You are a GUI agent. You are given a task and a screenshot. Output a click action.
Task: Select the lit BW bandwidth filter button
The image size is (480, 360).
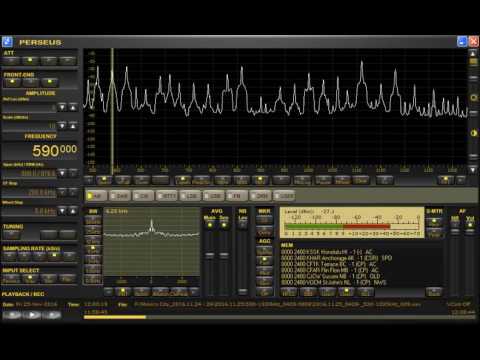[x=93, y=249]
